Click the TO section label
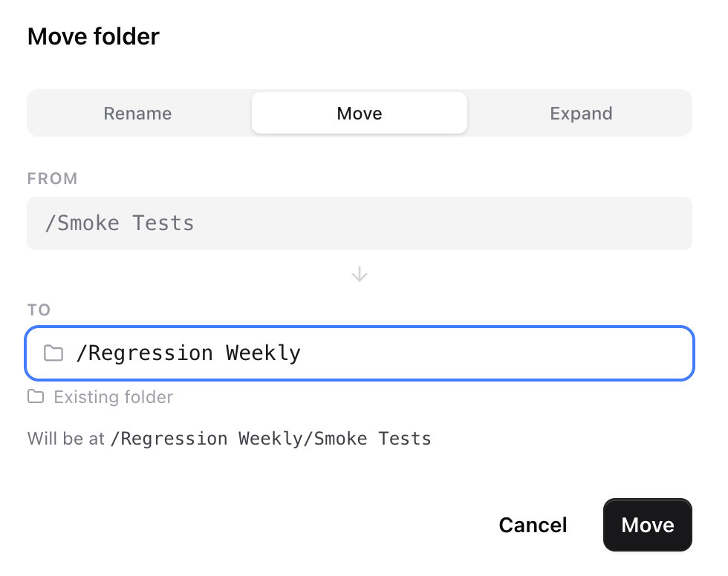Screen dimensions: 728x576 [x=39, y=310]
